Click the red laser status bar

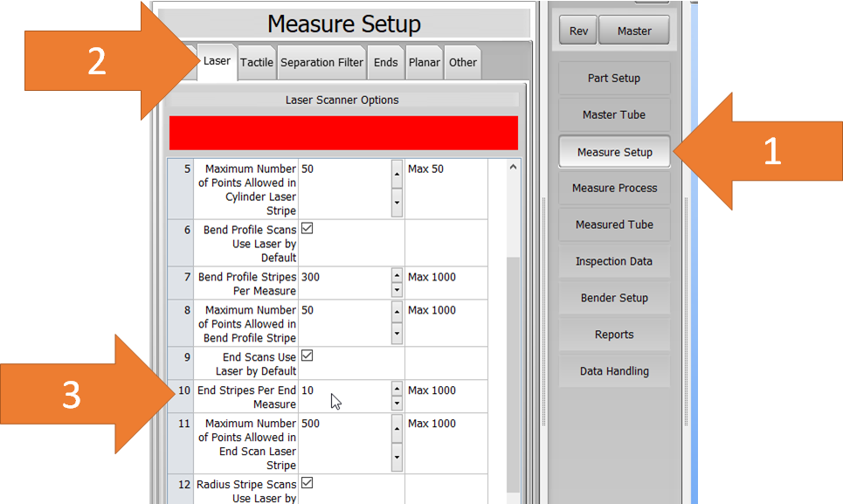coord(343,133)
